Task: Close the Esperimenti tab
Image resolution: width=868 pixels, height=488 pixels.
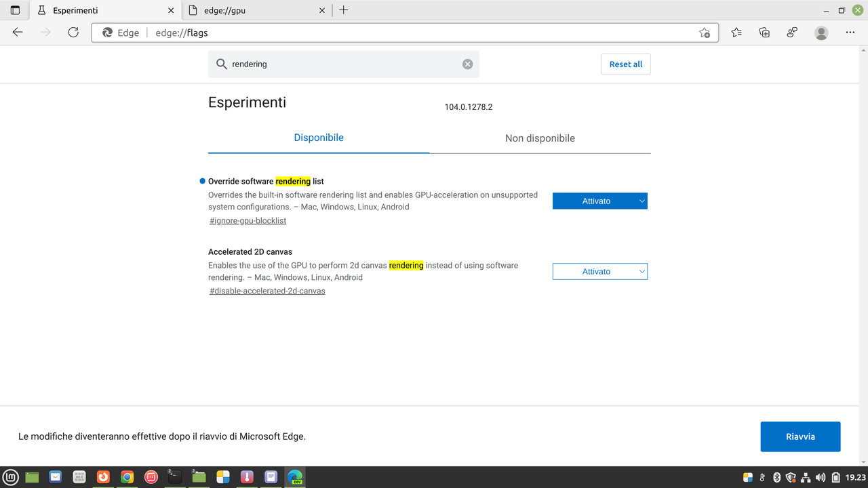Action: (170, 10)
